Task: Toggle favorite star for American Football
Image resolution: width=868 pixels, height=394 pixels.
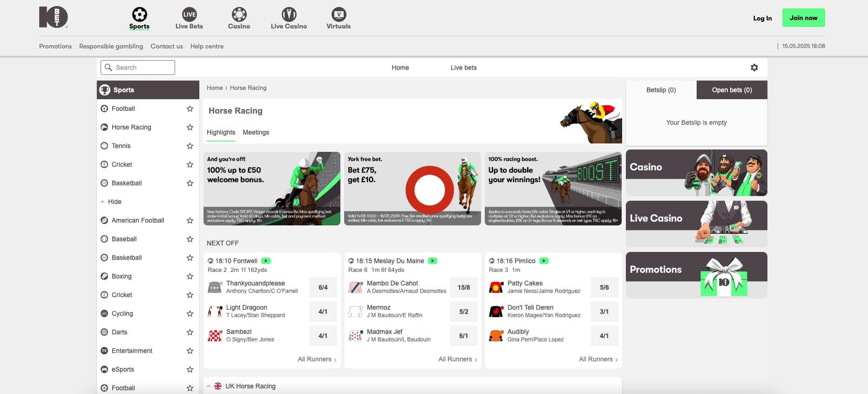Action: (x=190, y=220)
